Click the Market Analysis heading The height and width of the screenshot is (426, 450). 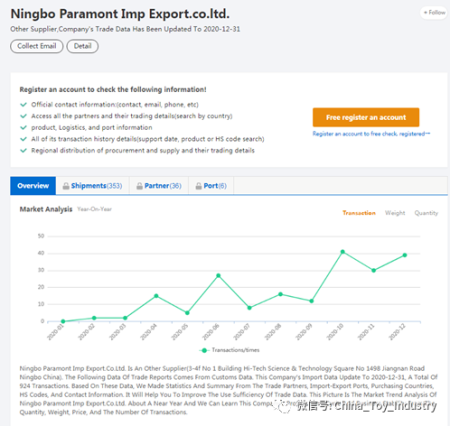coord(46,209)
